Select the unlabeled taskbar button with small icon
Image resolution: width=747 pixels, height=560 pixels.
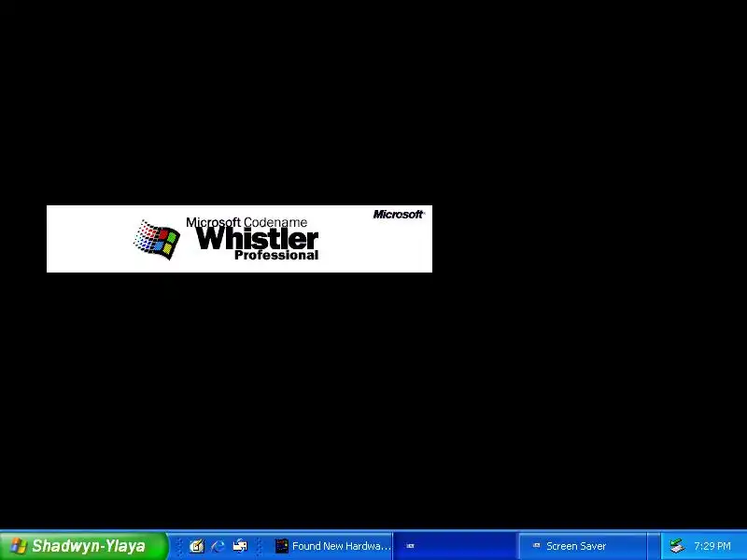tap(455, 546)
